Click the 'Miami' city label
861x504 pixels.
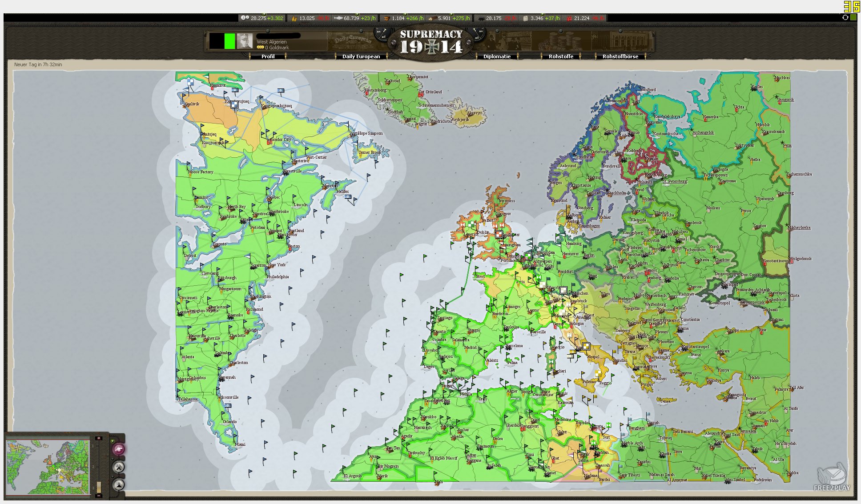point(240,444)
